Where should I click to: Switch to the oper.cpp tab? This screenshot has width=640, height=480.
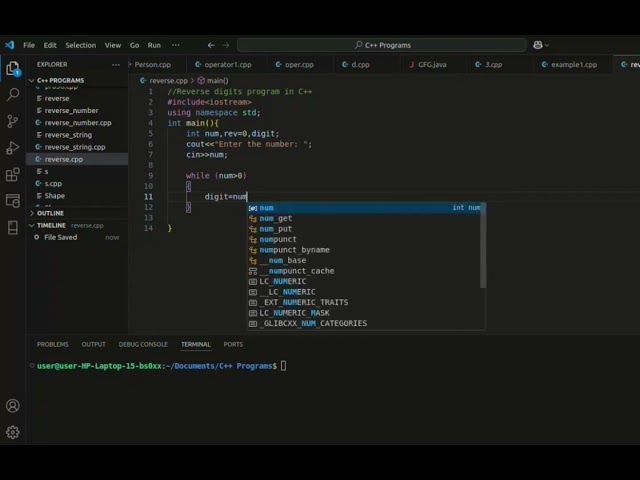pos(300,64)
